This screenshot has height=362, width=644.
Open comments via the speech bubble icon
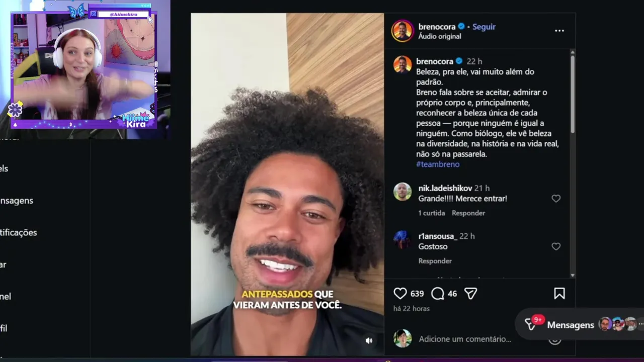[438, 294]
